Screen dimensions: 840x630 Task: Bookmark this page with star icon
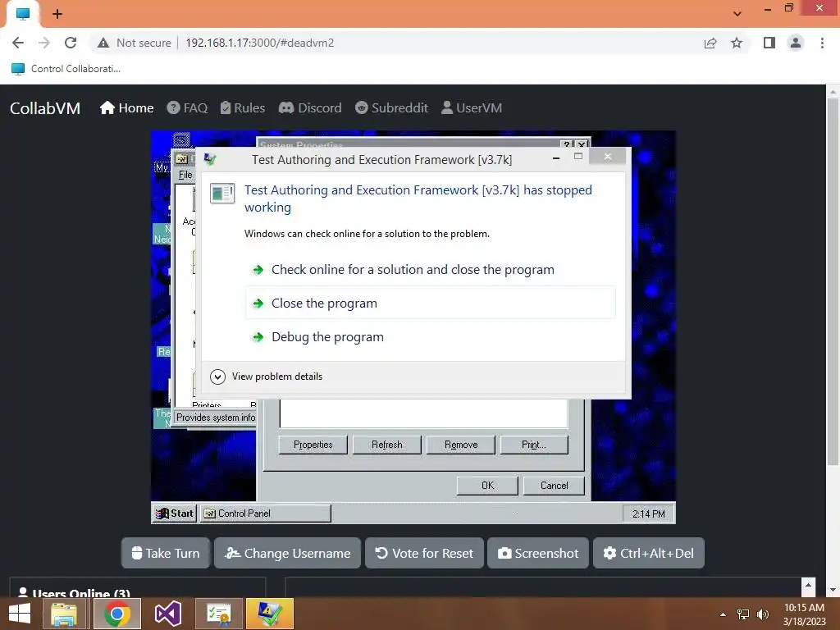coord(737,43)
